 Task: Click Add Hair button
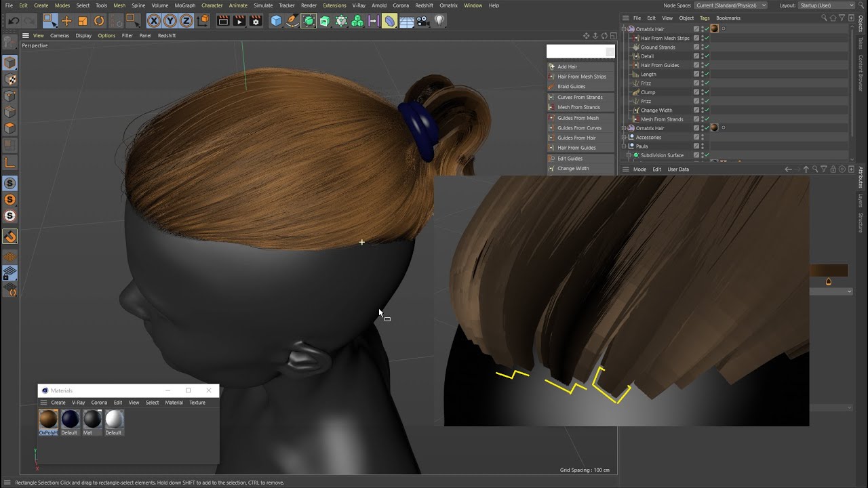pyautogui.click(x=580, y=66)
